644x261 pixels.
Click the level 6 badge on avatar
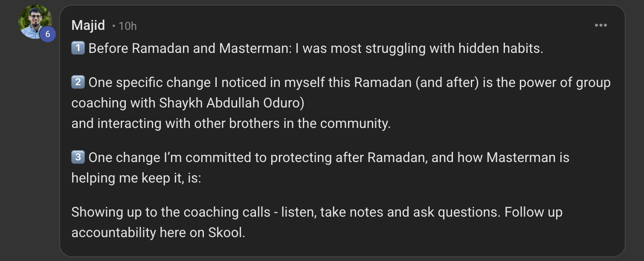point(48,34)
